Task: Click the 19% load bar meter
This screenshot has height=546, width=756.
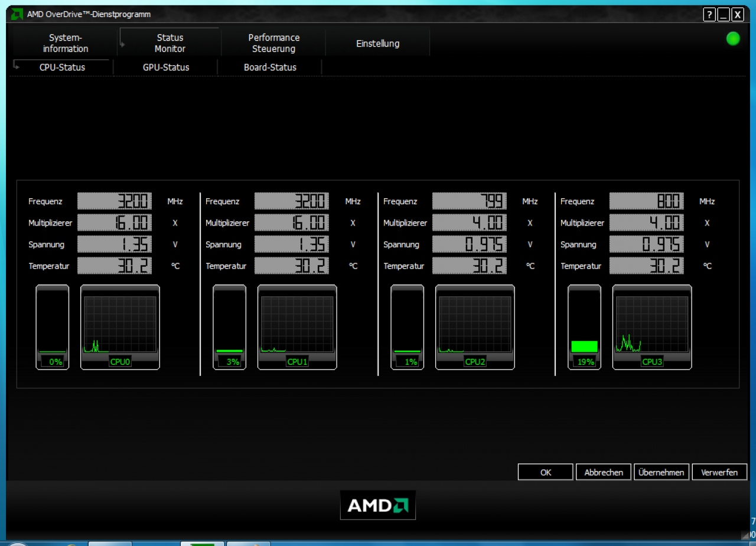Action: point(585,327)
